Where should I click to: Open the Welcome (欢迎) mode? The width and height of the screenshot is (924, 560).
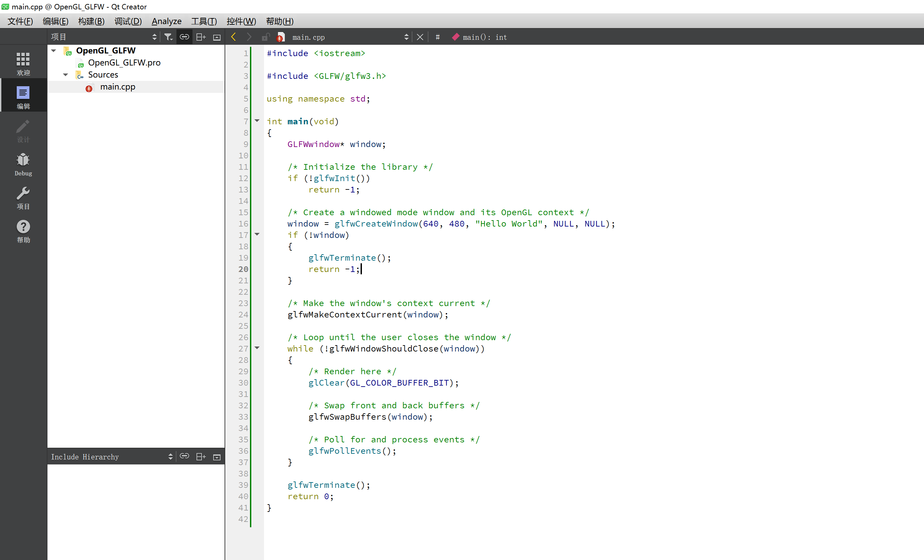click(23, 64)
